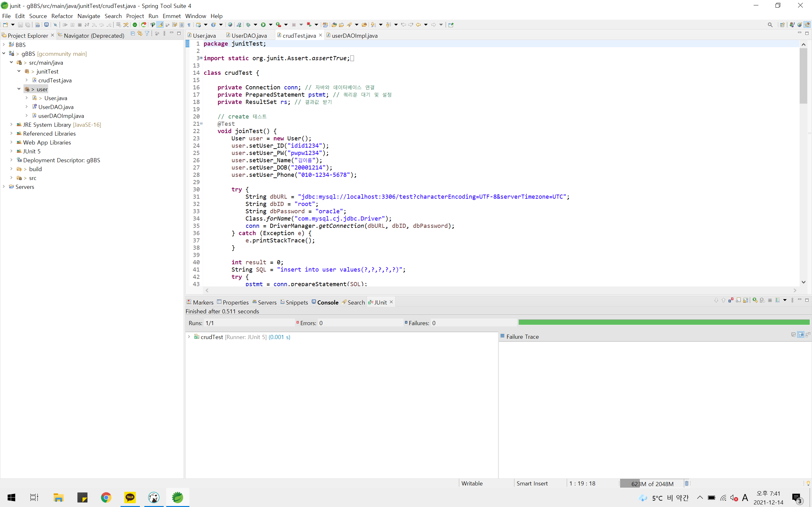Expand the Referenced Libraries tree node

[11, 133]
